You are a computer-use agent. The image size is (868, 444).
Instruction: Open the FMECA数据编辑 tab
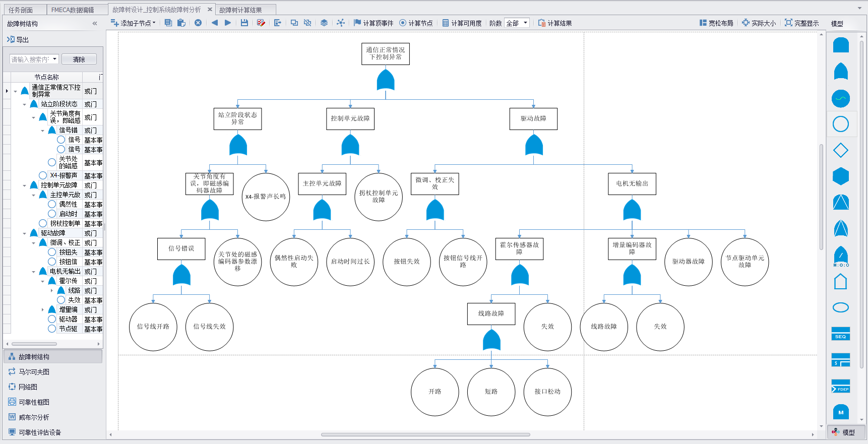click(73, 10)
